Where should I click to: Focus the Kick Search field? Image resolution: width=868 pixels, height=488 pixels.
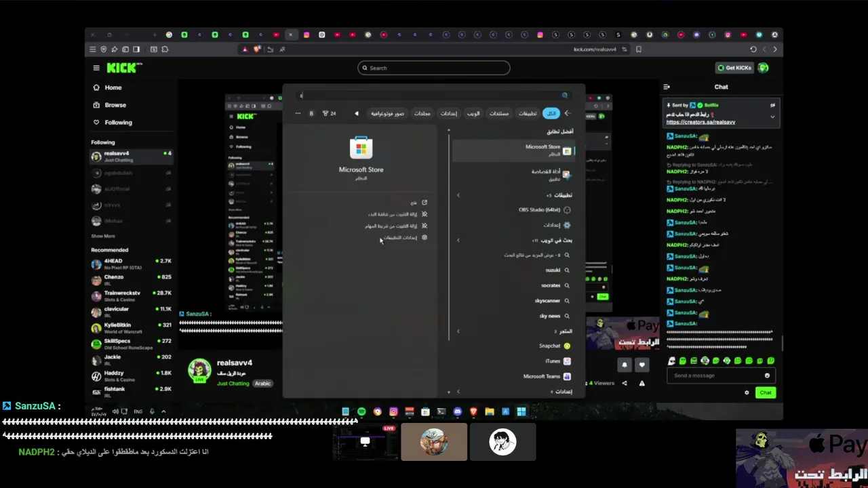coord(434,68)
